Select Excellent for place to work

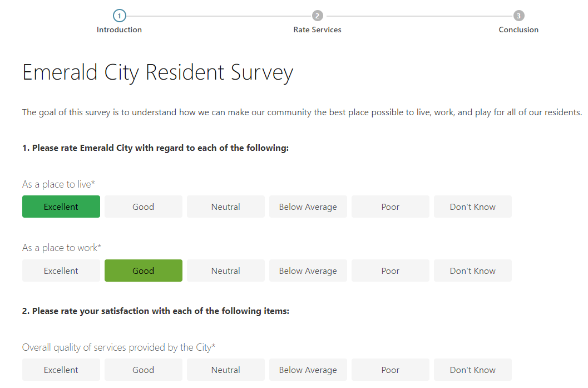pyautogui.click(x=61, y=271)
